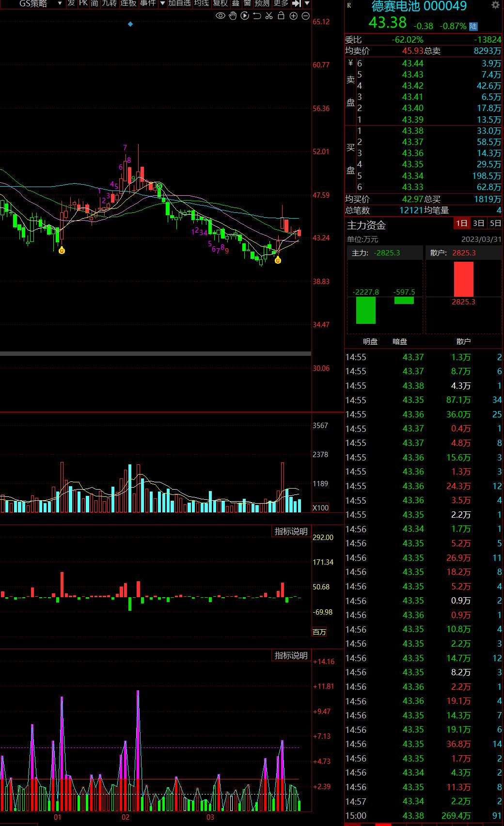Click the 陆 badge next to price change

473,26
